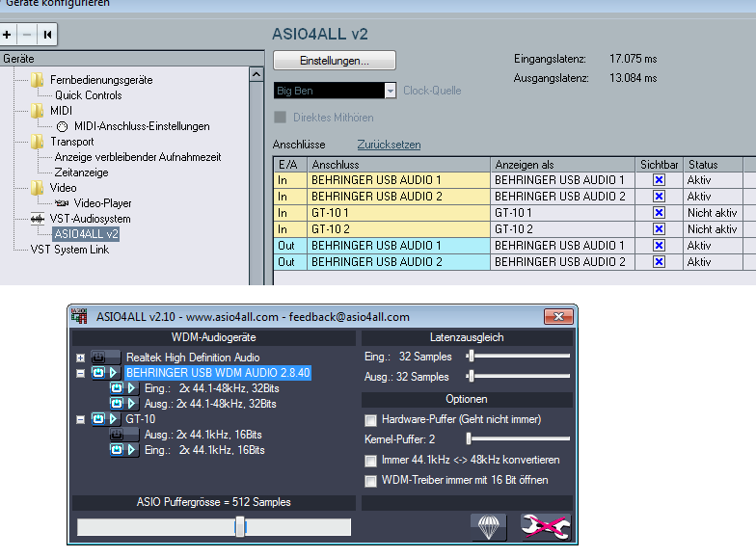Close the ASIO4ALL v2.10 window

pyautogui.click(x=558, y=316)
